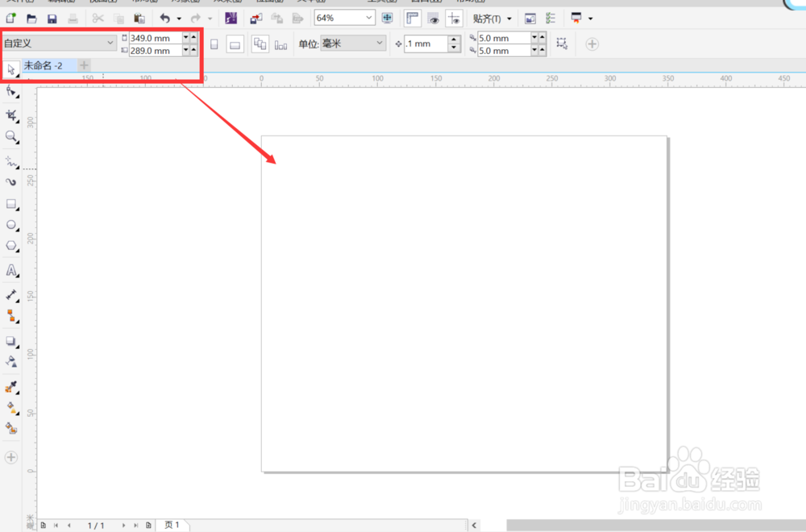Screen dimensions: 806x532
Task: Select the Connector tool
Action: (x=10, y=316)
